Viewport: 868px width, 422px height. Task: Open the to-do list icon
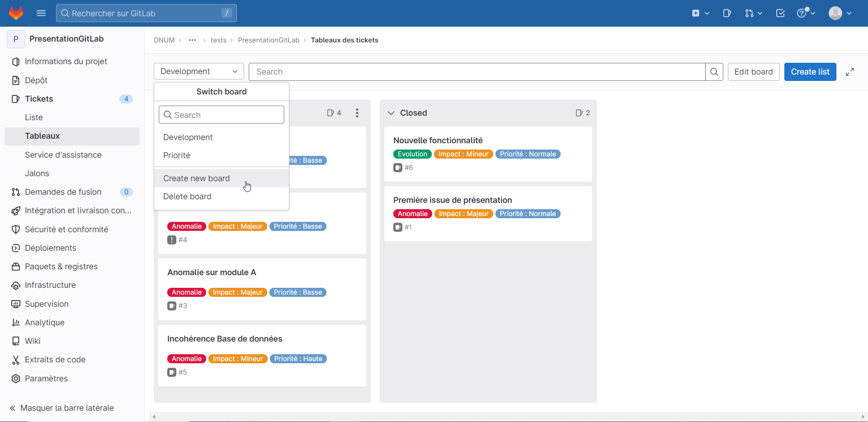click(x=780, y=13)
